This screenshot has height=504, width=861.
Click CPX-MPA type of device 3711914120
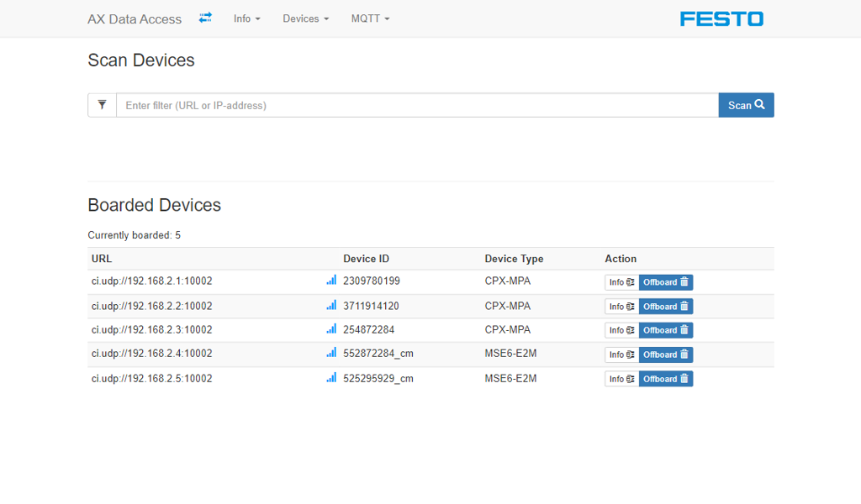tap(507, 306)
